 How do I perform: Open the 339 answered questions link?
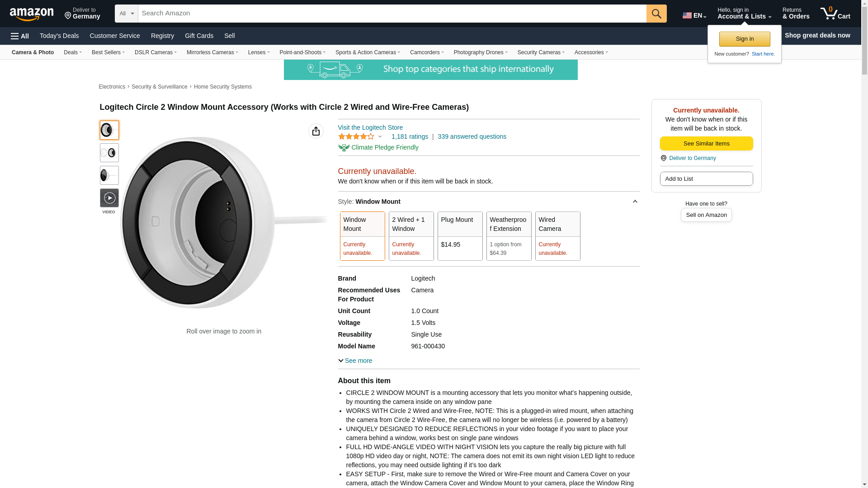[472, 136]
